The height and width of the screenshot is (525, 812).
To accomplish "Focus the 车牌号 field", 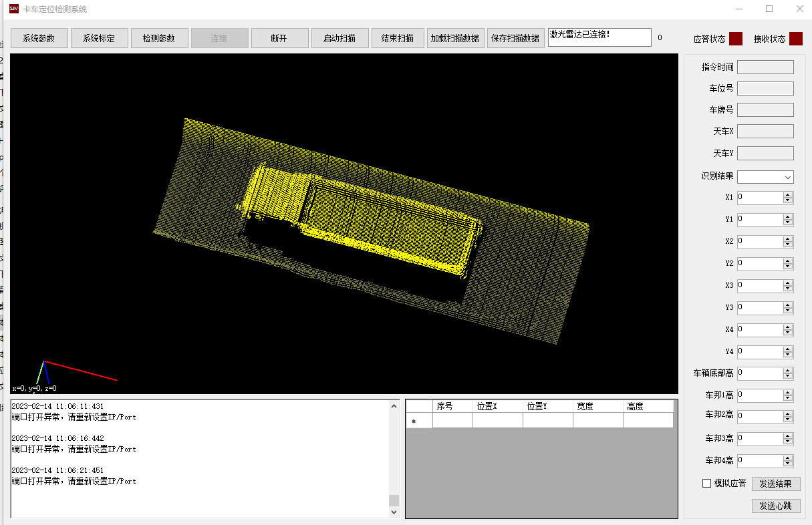I will [766, 110].
